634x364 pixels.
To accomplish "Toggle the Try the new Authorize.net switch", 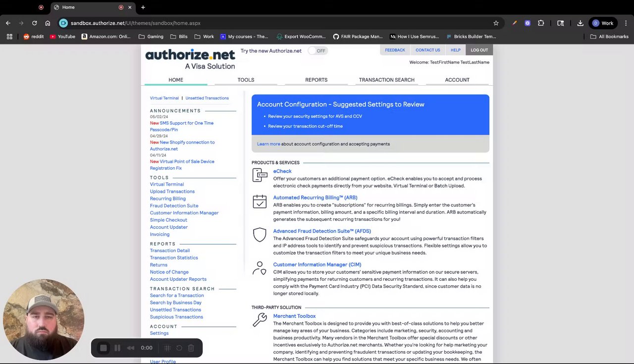I will (317, 51).
